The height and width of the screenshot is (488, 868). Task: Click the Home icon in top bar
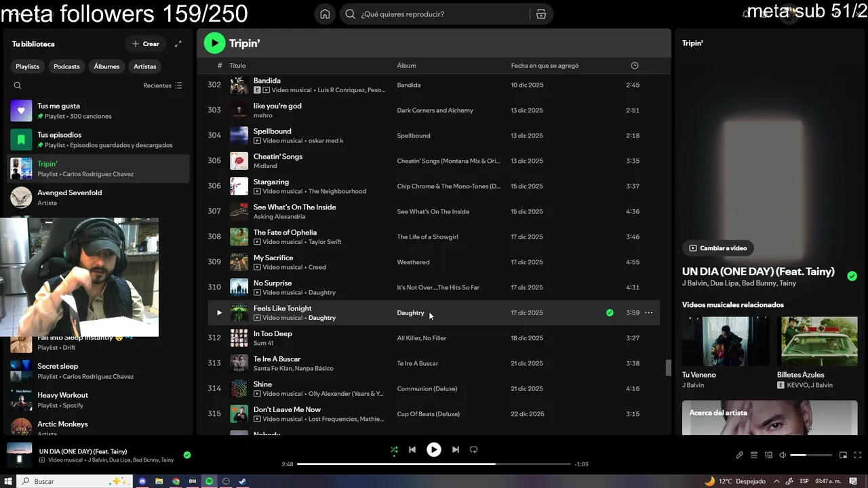point(325,14)
